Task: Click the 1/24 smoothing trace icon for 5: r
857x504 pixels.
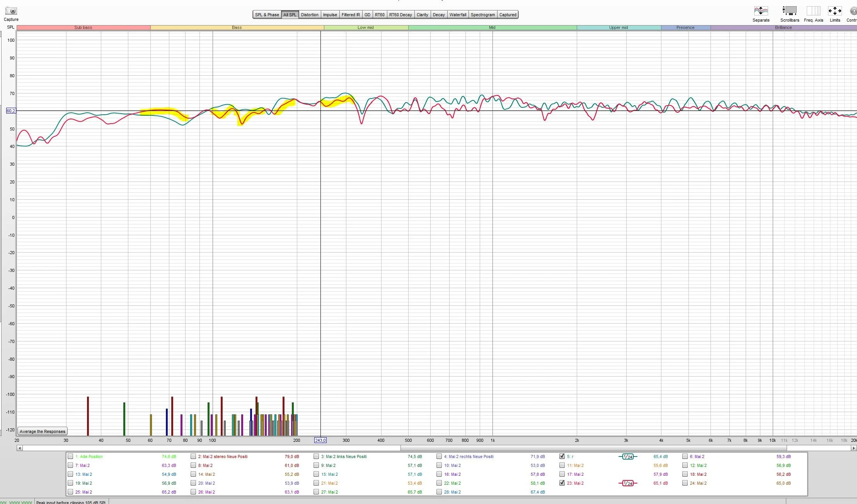Action: tap(628, 456)
